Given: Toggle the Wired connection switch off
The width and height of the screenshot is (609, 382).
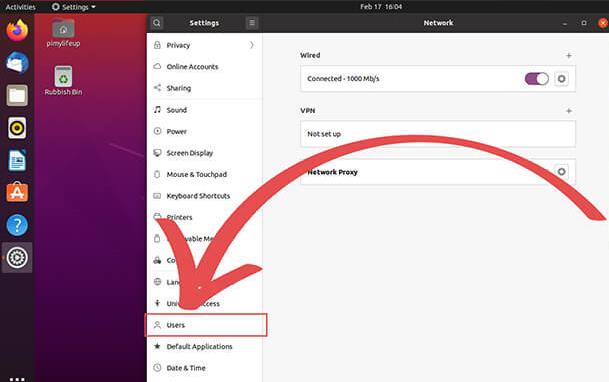Looking at the screenshot, I should click(x=536, y=79).
